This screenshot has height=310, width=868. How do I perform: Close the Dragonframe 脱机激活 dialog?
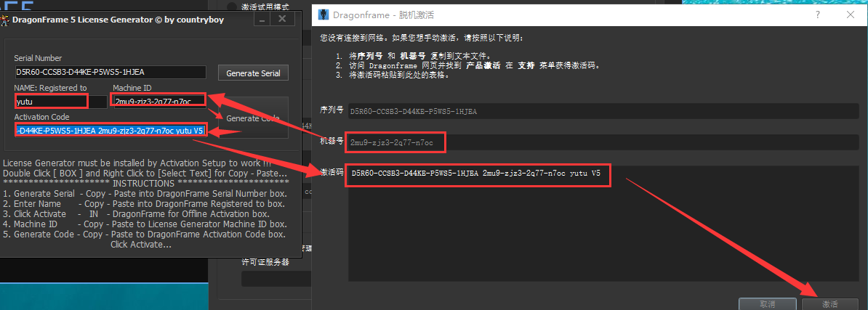850,15
